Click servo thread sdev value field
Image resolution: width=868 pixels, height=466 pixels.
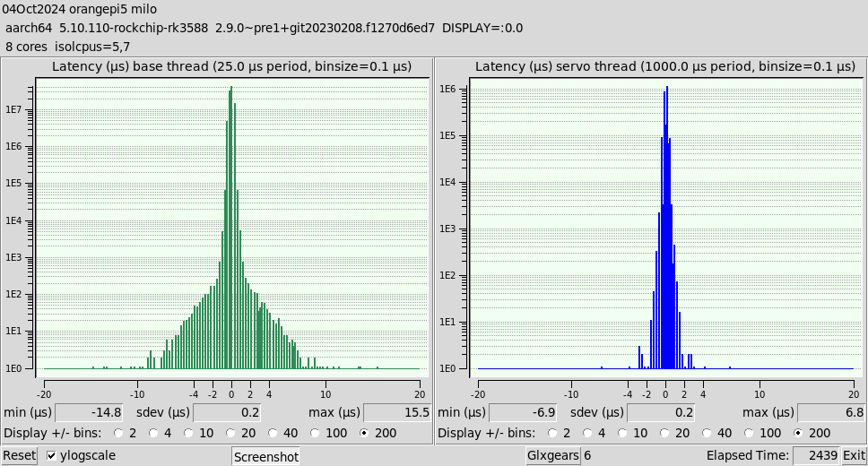click(660, 412)
